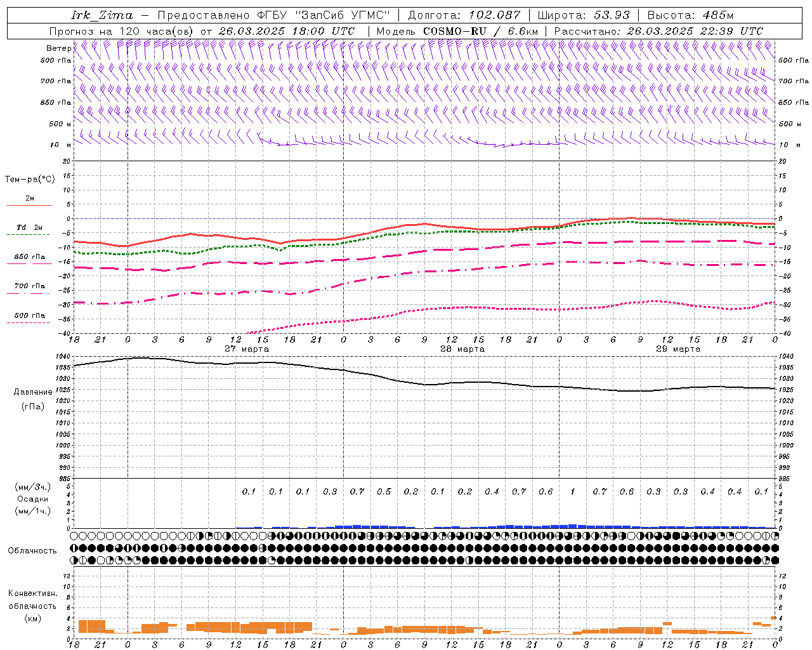The height and width of the screenshot is (650, 812).
Task: Click the 27 марта date label
Action: (247, 349)
